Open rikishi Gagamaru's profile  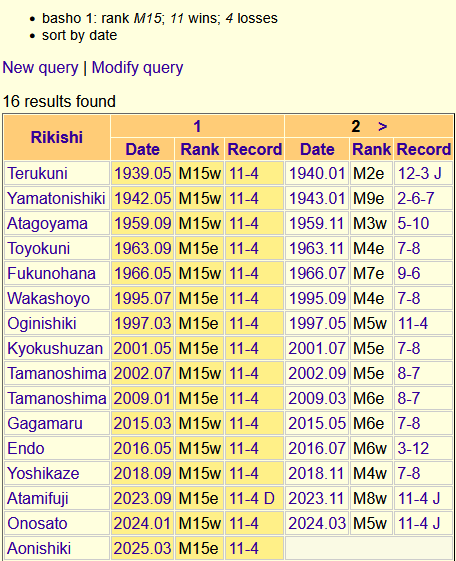[45, 424]
